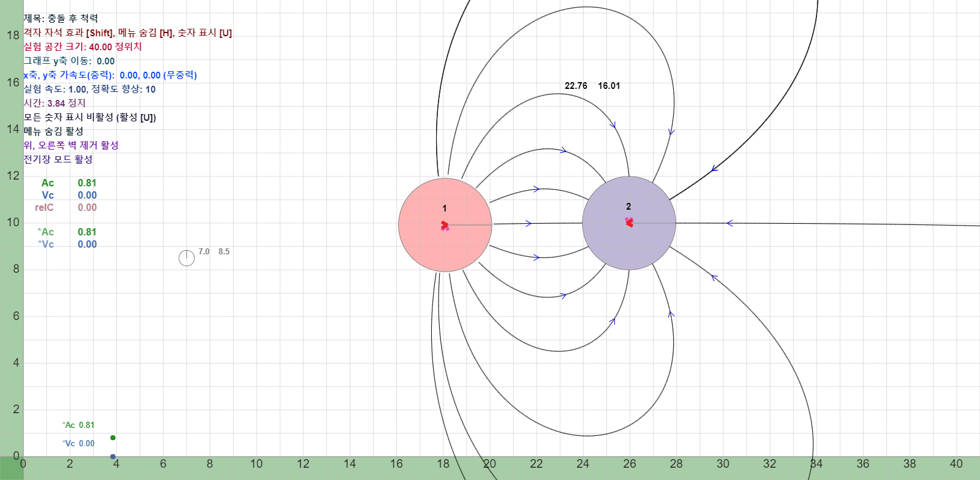
Task: Click the red center marker of ball 1
Action: (x=445, y=226)
